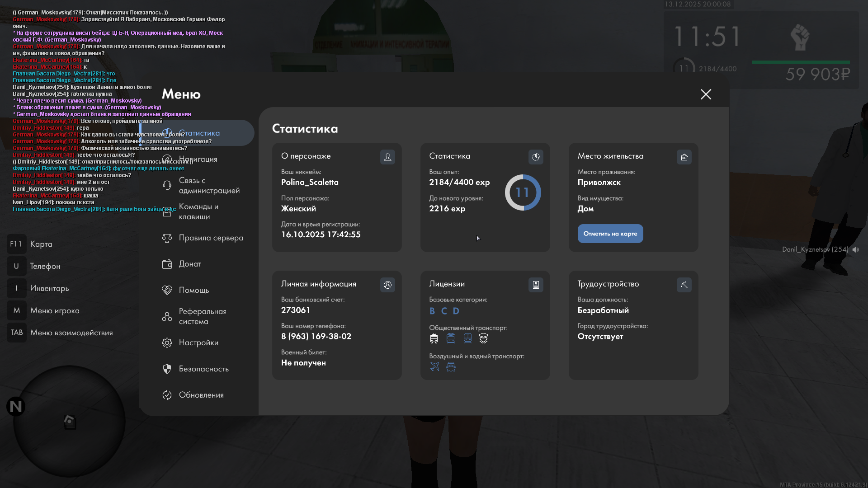
Task: Go to Донат section
Action: [190, 264]
